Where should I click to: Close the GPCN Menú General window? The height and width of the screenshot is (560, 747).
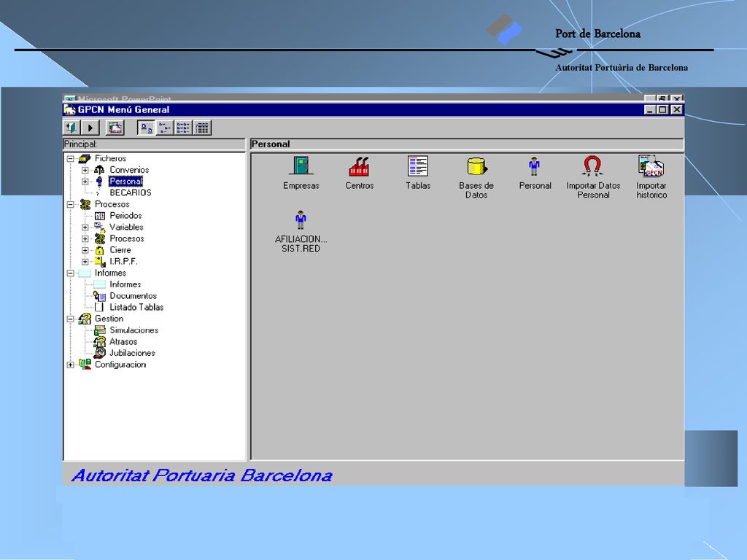tap(677, 110)
